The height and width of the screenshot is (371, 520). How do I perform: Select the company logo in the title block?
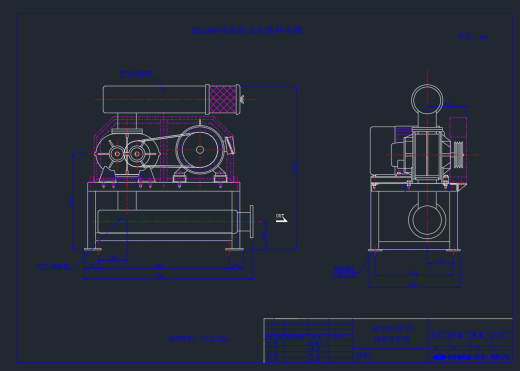coord(439,357)
